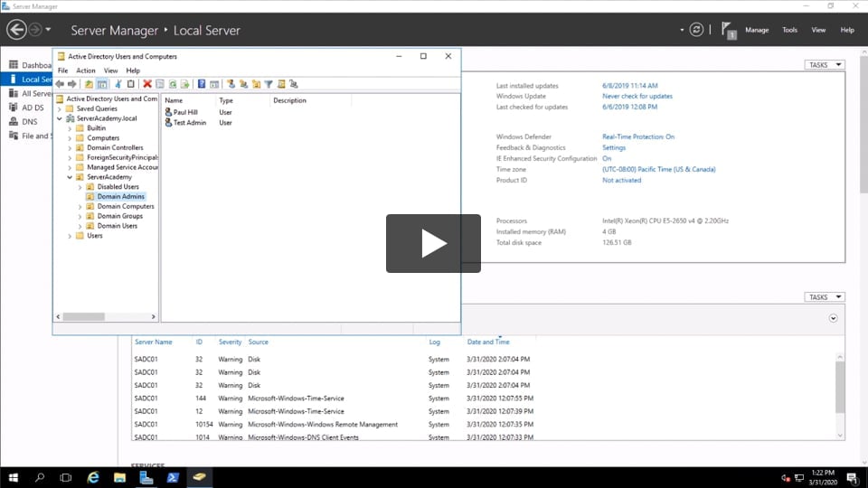Collapse the ServerAcademy.local domain node

pos(60,118)
